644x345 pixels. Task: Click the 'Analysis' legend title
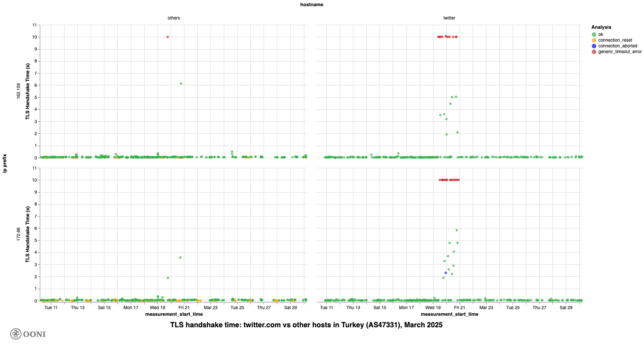pyautogui.click(x=601, y=27)
